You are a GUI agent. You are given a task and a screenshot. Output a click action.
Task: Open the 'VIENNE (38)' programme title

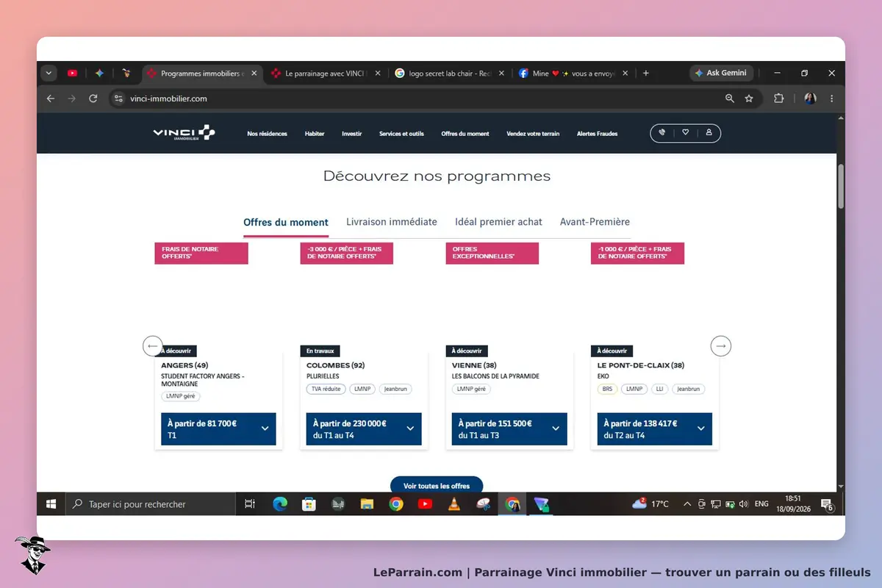point(474,365)
